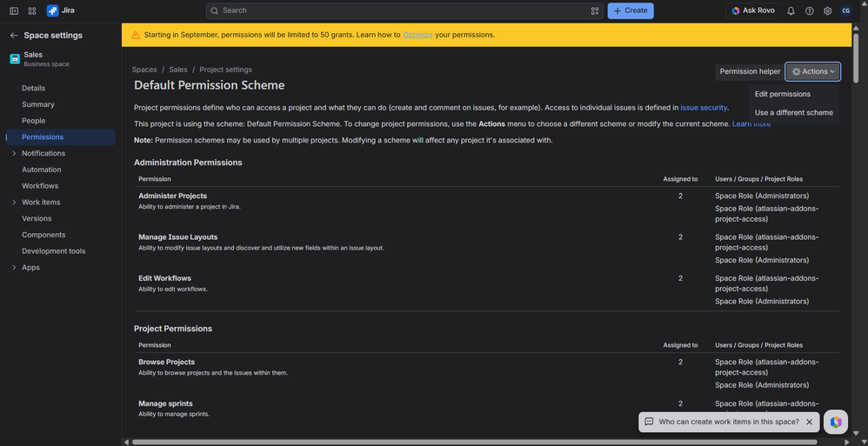The width and height of the screenshot is (868, 446).
Task: Click the Sales space icon
Action: [x=15, y=58]
